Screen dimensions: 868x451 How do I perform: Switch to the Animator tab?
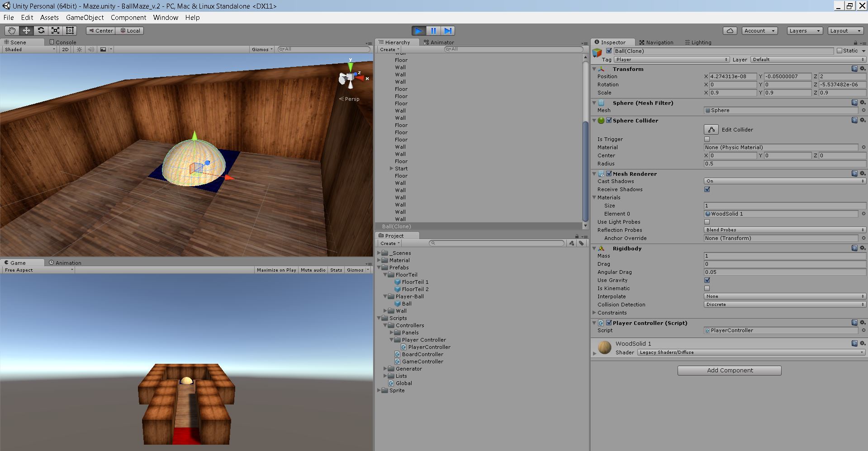pyautogui.click(x=439, y=42)
